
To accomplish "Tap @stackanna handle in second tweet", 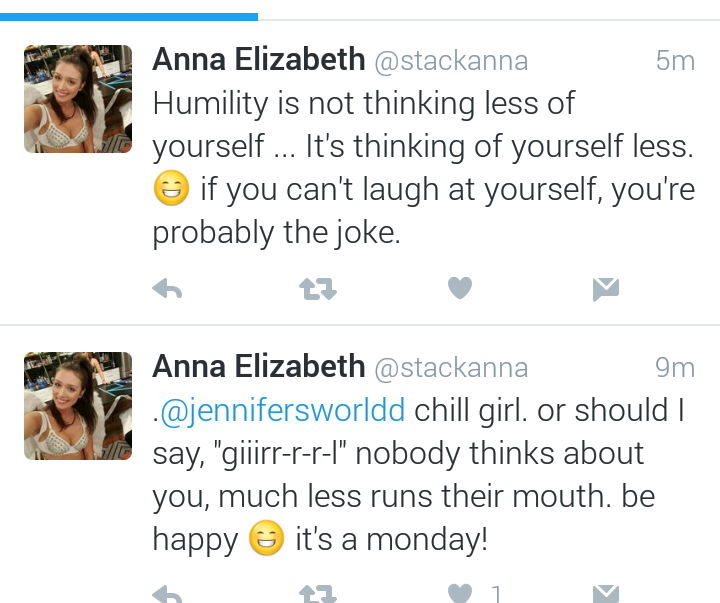I will pyautogui.click(x=451, y=368).
